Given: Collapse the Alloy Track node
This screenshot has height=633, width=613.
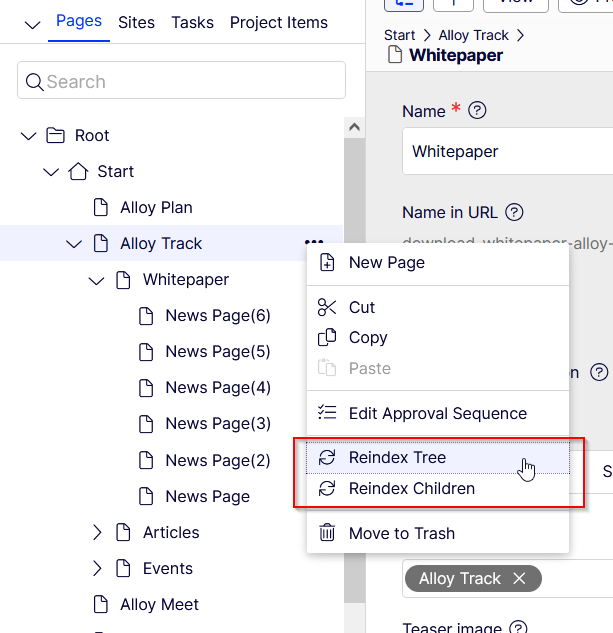Looking at the screenshot, I should click(x=74, y=244).
